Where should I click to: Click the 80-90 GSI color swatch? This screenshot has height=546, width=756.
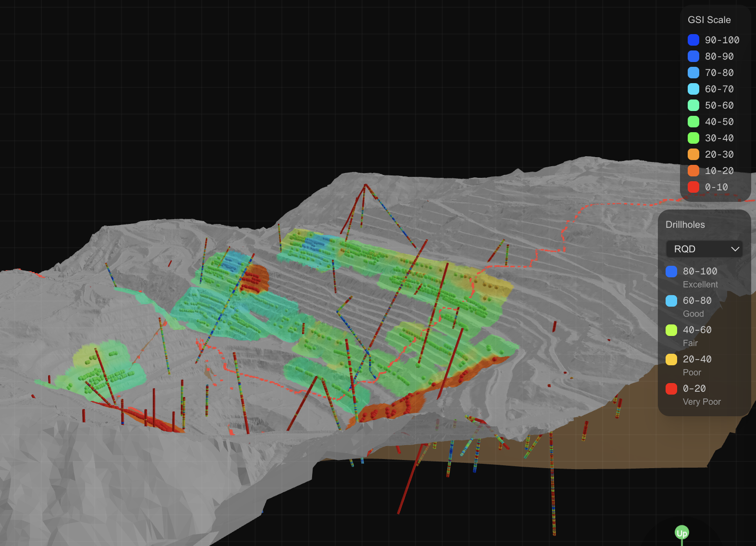coord(693,56)
